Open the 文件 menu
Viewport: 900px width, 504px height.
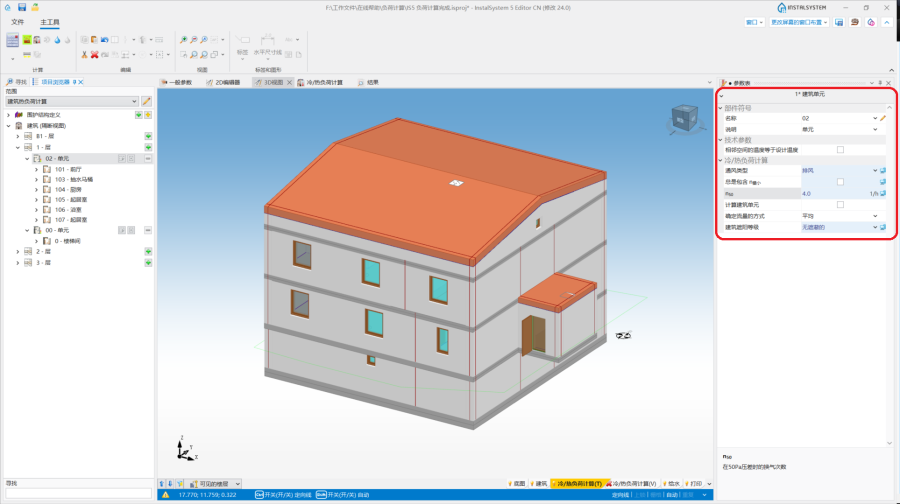(17, 21)
